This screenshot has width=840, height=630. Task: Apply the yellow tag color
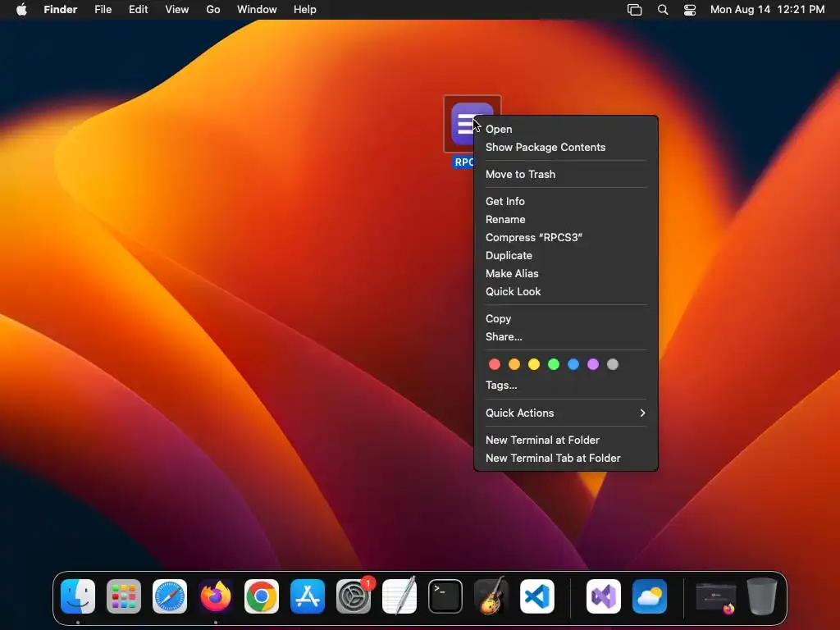click(534, 364)
